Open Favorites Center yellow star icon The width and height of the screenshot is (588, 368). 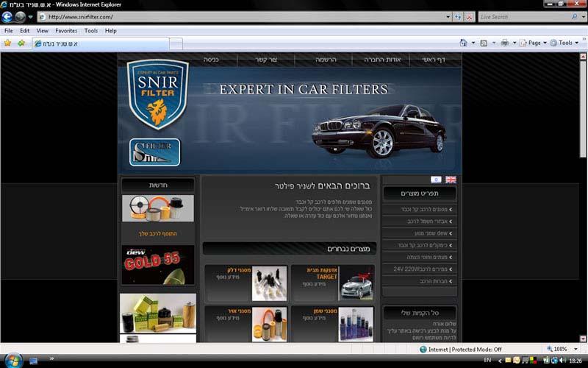(x=7, y=43)
